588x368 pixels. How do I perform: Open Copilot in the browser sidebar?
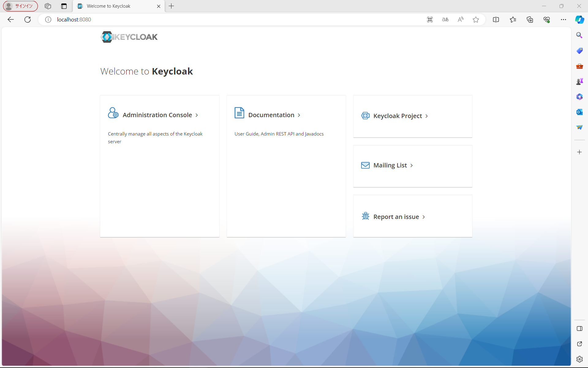579,19
